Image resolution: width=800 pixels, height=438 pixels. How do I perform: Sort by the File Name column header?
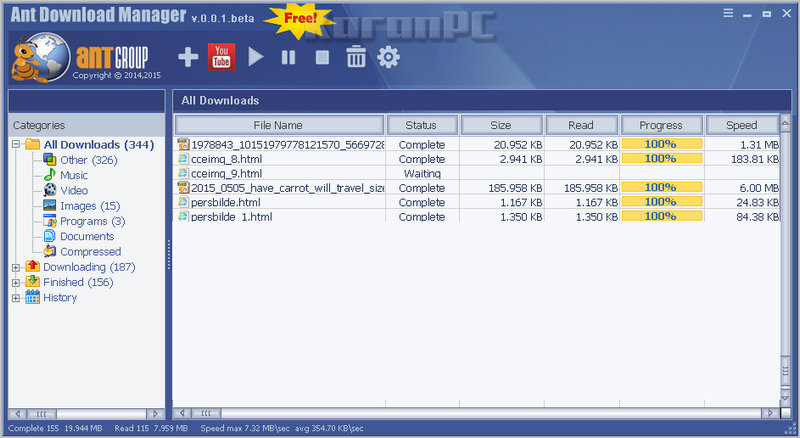click(x=279, y=125)
